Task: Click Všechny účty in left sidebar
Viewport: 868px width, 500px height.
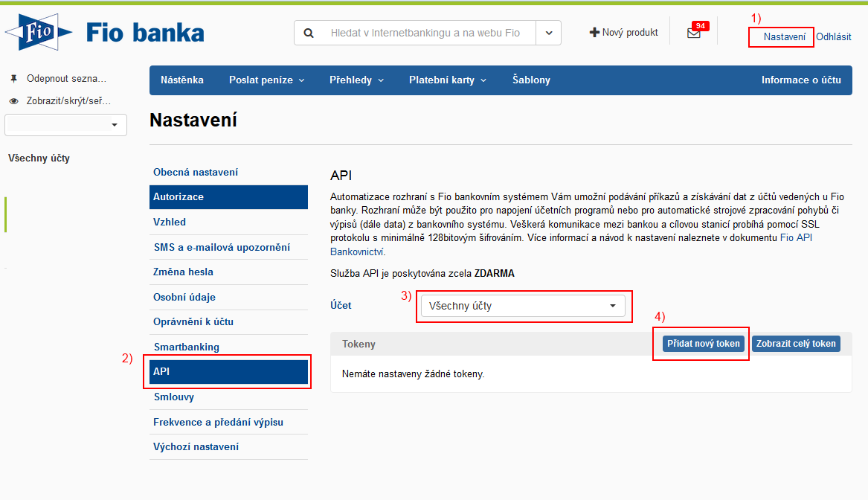Action: pyautogui.click(x=39, y=158)
